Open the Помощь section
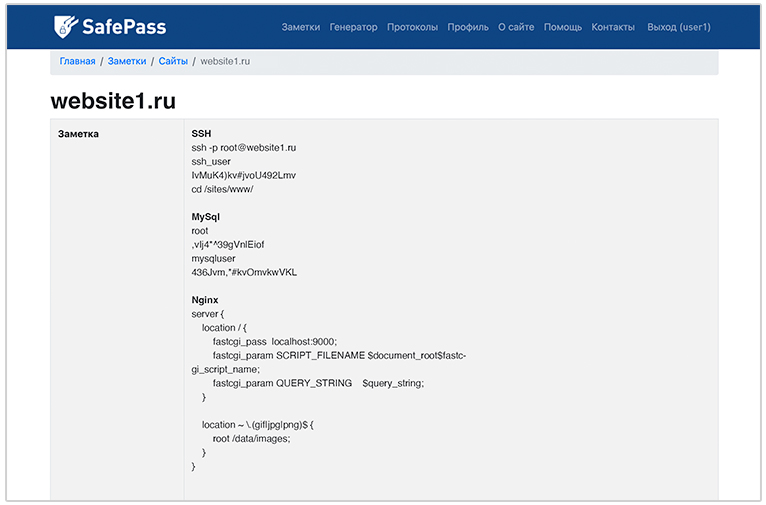Viewport: 766px width, 505px height. tap(563, 27)
